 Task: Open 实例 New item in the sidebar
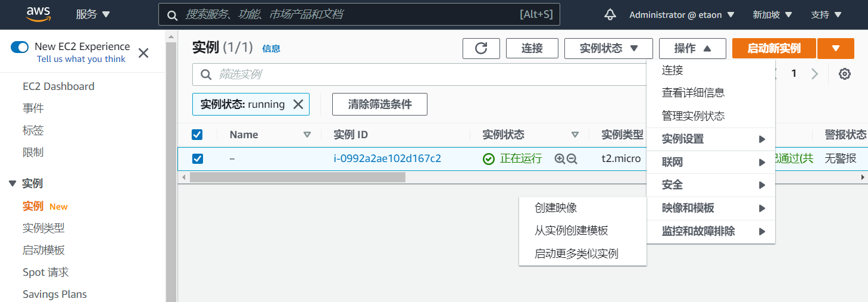click(x=45, y=206)
